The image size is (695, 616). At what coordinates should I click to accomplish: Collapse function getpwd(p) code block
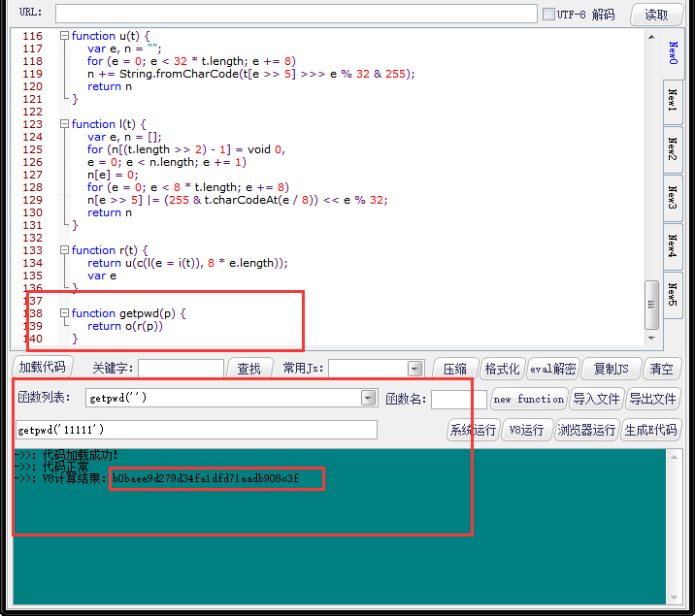[65, 313]
